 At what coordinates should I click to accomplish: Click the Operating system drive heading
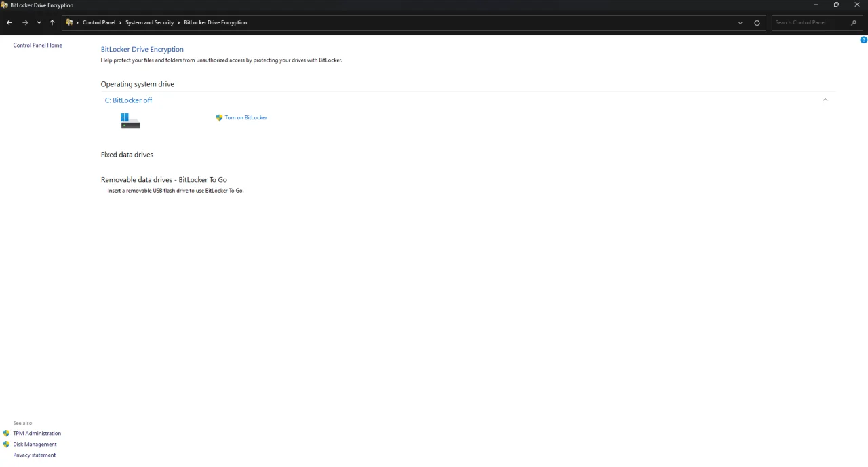click(x=138, y=84)
